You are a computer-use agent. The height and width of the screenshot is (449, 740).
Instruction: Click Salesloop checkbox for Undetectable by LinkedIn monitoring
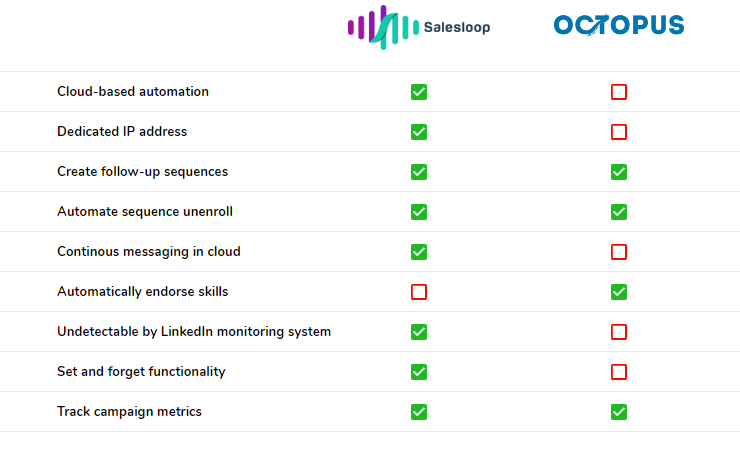419,332
